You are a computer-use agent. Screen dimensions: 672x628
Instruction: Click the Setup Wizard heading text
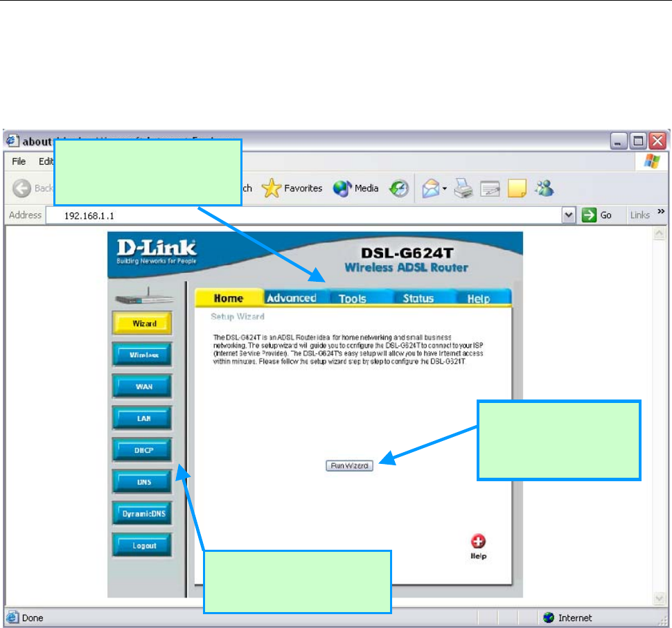(238, 316)
